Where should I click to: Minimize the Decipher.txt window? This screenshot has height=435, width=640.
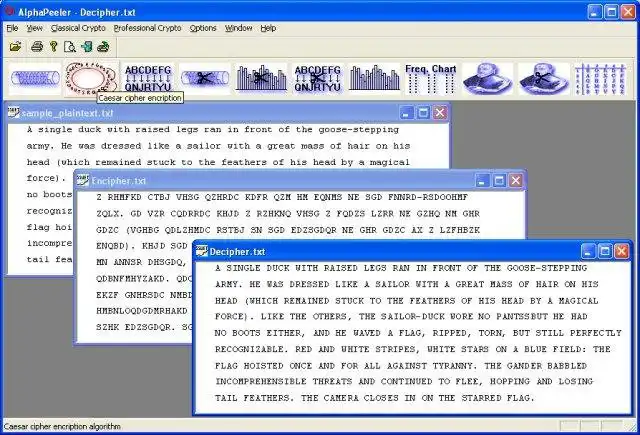coord(588,251)
